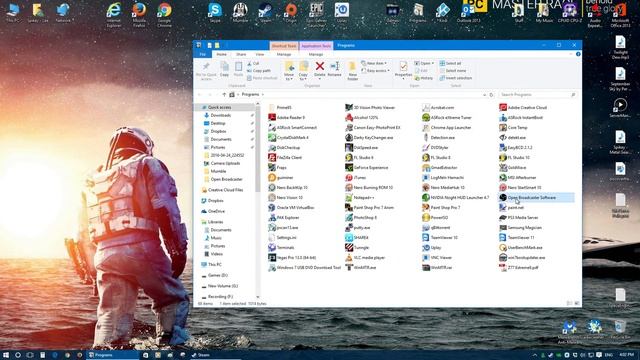This screenshot has height=360, width=640.
Task: Switch to the Share ribbon tab
Action: [x=241, y=54]
